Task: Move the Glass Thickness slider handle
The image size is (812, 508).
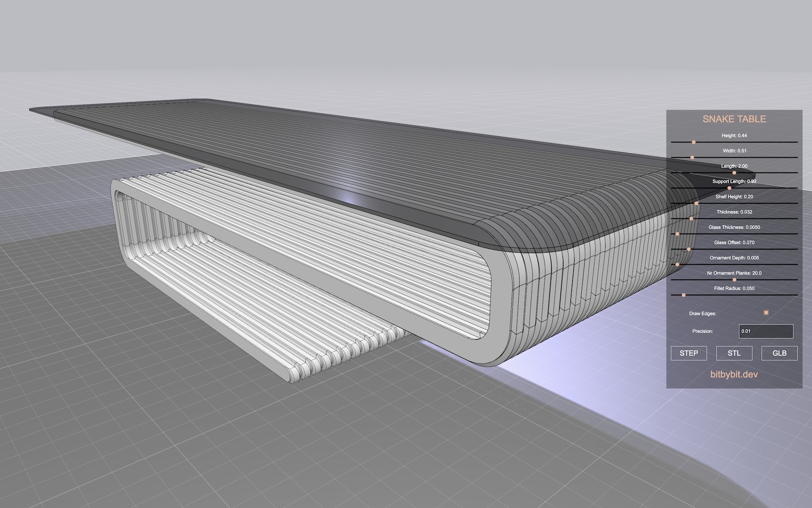Action: click(x=678, y=234)
